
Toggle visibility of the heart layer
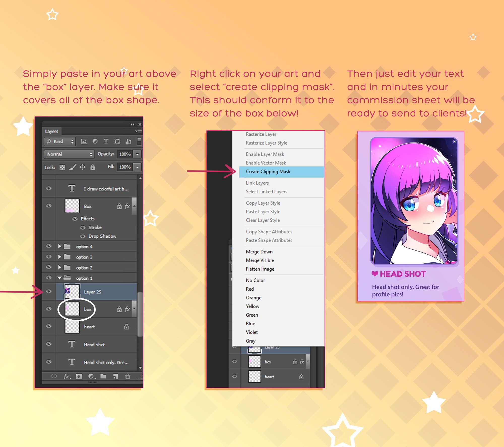(x=49, y=326)
